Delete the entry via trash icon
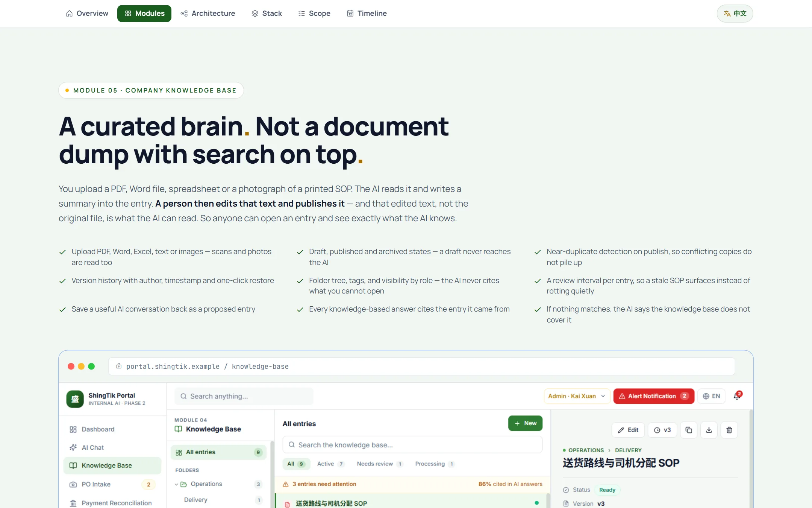Image resolution: width=812 pixels, height=508 pixels. point(729,430)
